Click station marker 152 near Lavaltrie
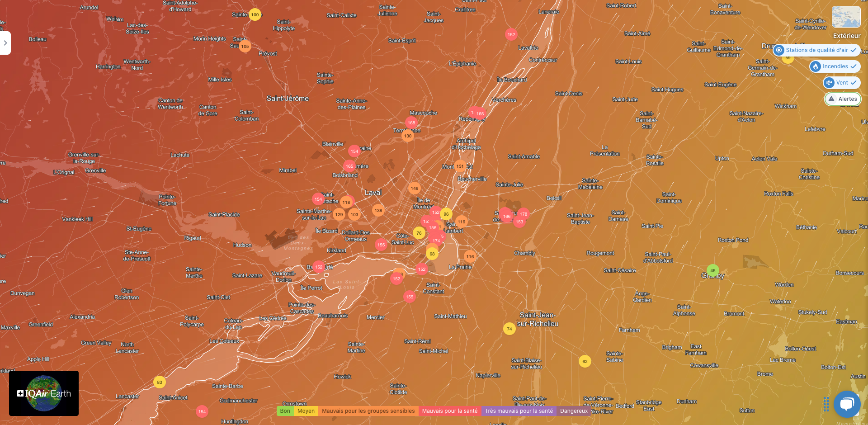The width and height of the screenshot is (868, 425). 511,34
